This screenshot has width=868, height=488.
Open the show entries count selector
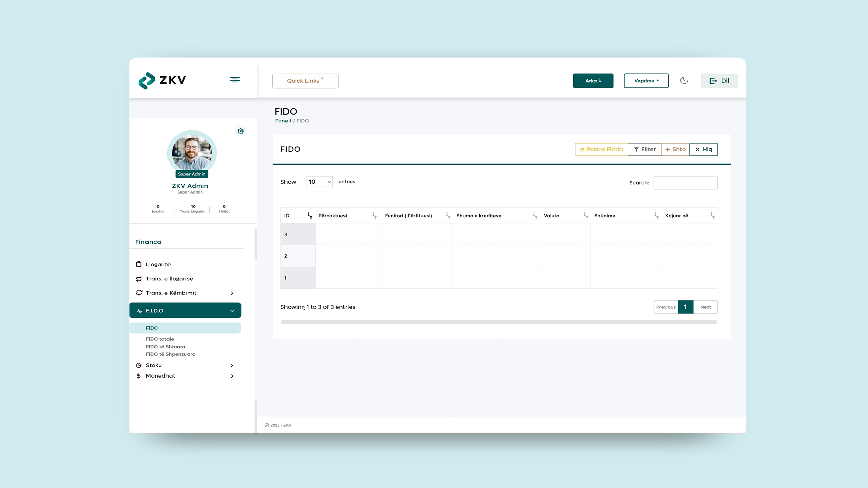319,182
